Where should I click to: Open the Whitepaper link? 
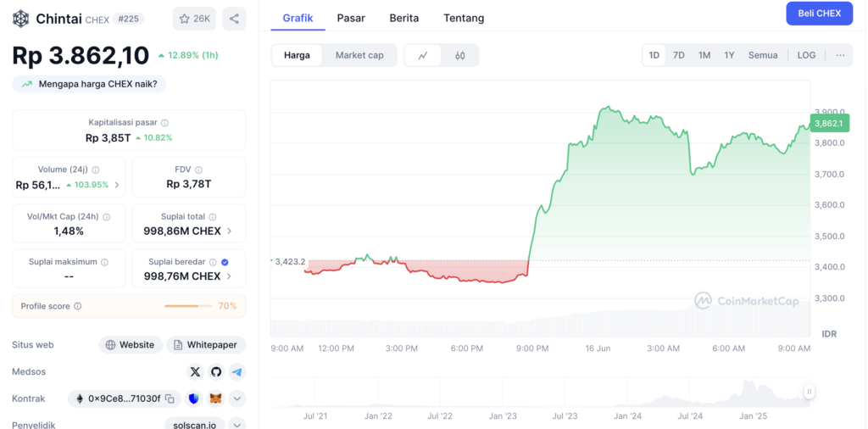[x=206, y=345]
